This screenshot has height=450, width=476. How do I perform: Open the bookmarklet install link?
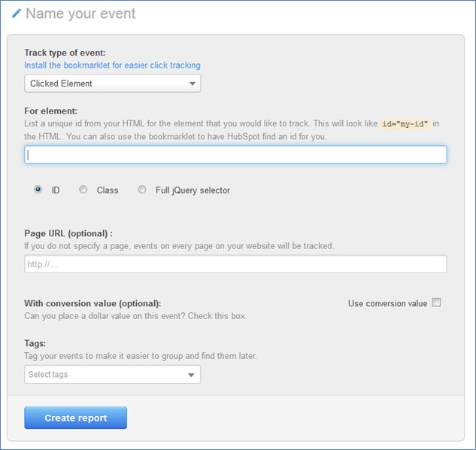click(112, 65)
